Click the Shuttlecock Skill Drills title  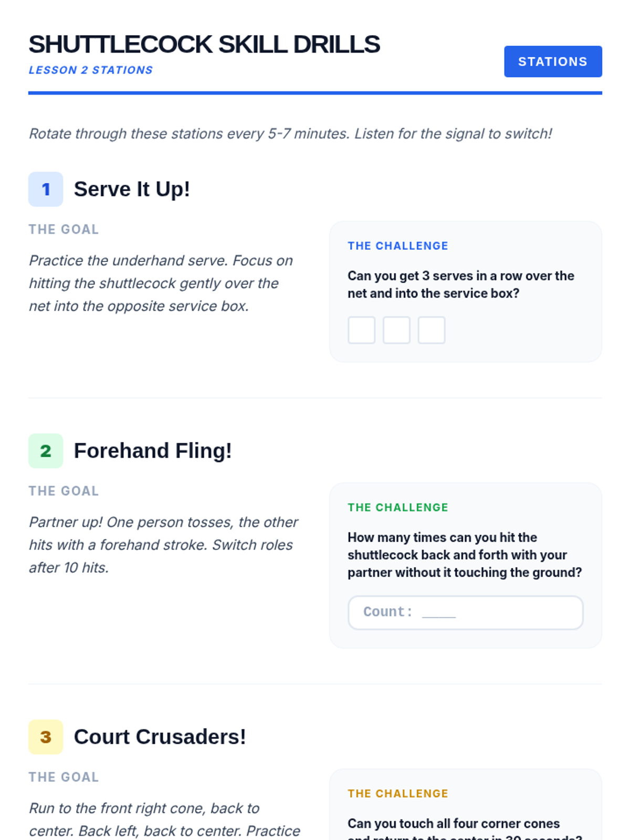coord(204,44)
